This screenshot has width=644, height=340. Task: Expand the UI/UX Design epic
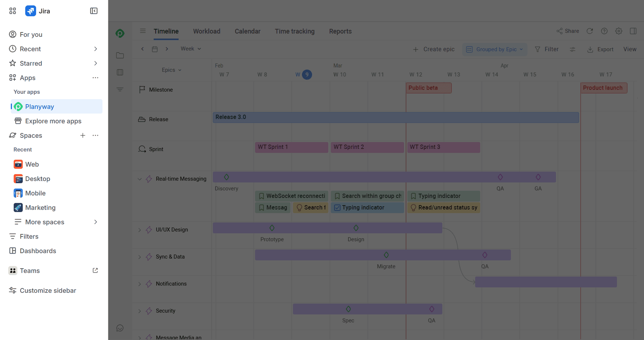pos(140,230)
